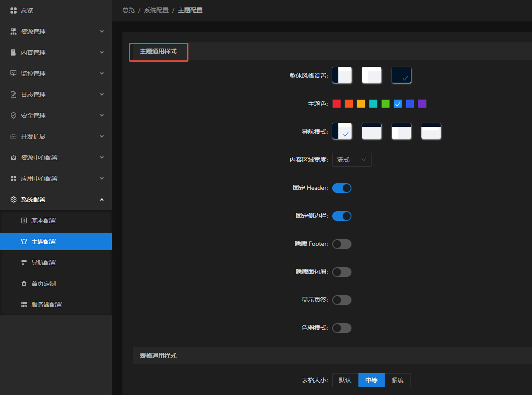The width and height of the screenshot is (532, 395).
Task: Click the 基本配置 list icon
Action: pyautogui.click(x=24, y=220)
